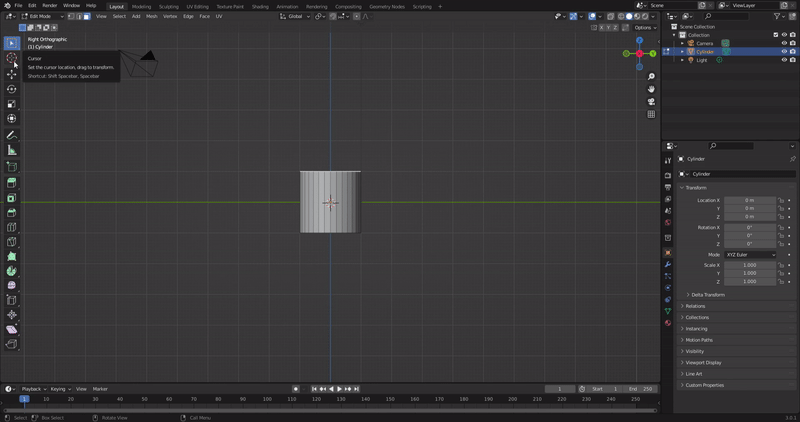Select the Spin tool
This screenshot has width=800, height=422.
(11, 271)
